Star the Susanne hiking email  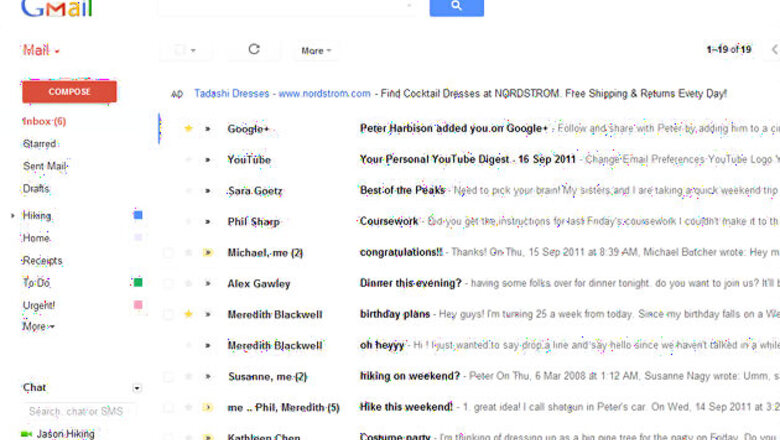[x=189, y=376]
